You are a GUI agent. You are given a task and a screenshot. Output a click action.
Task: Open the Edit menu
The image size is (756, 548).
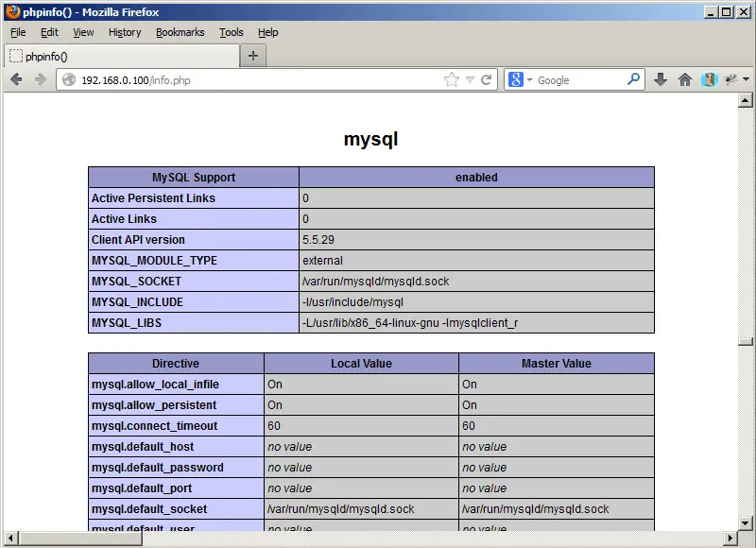click(x=49, y=32)
